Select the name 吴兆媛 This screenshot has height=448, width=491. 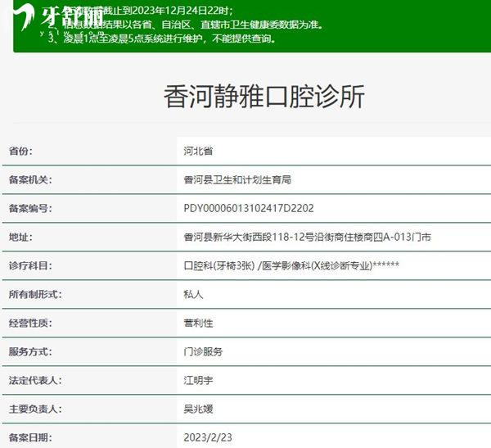pos(198,410)
